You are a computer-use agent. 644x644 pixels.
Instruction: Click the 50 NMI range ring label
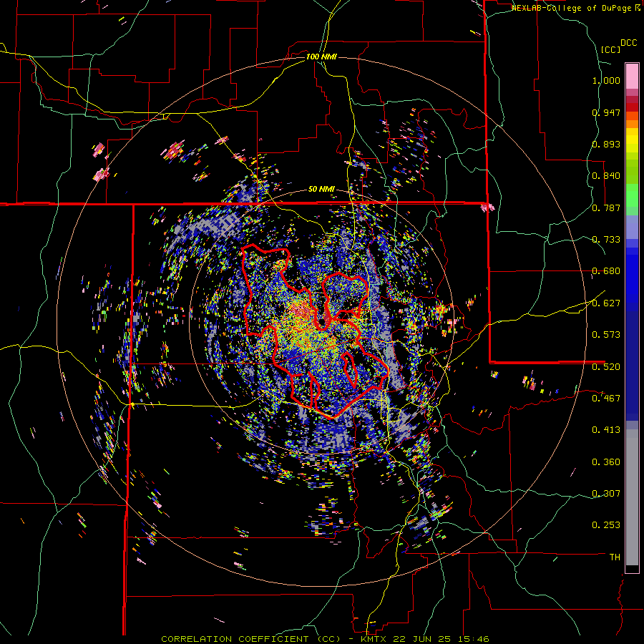(x=321, y=190)
